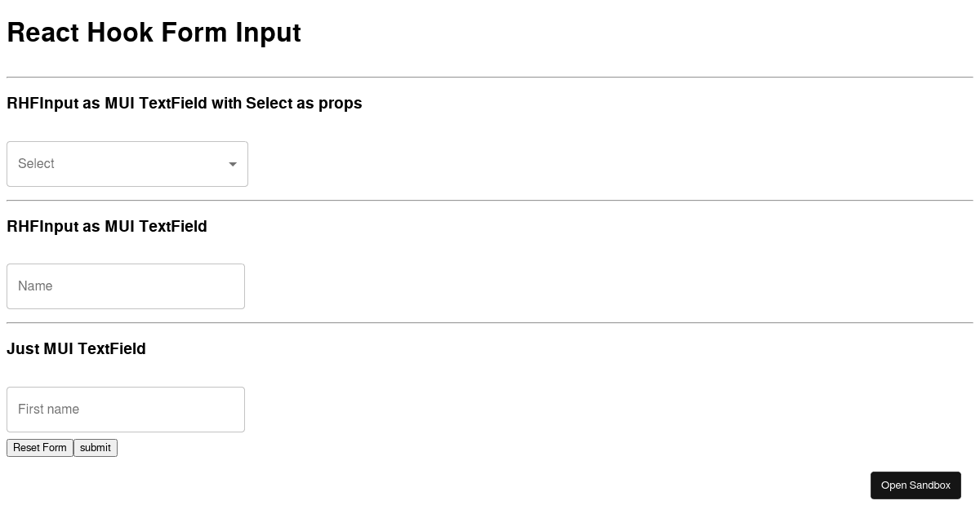
Task: Click the Reset Form button
Action: tap(40, 448)
